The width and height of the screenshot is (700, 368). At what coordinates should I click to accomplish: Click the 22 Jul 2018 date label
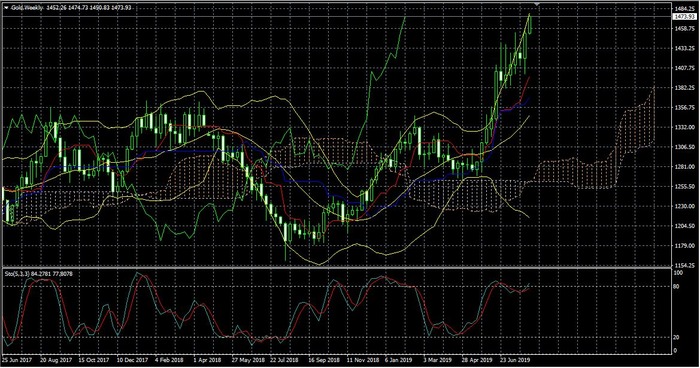284,360
